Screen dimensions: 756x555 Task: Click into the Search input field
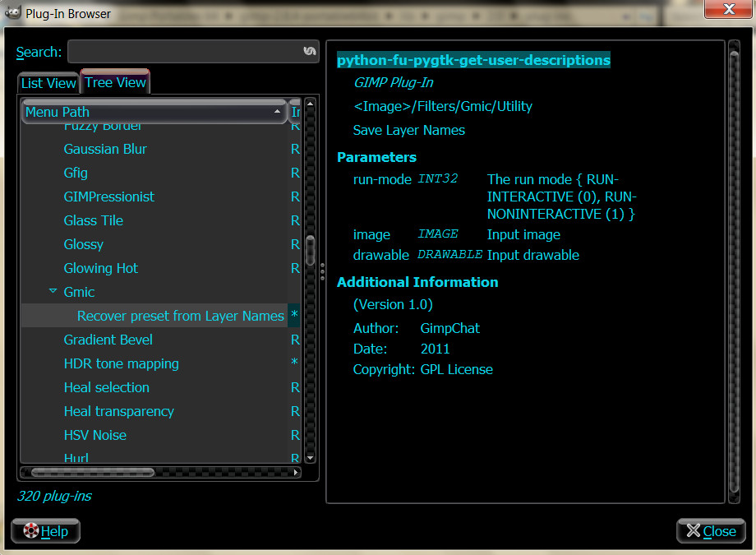(193, 52)
